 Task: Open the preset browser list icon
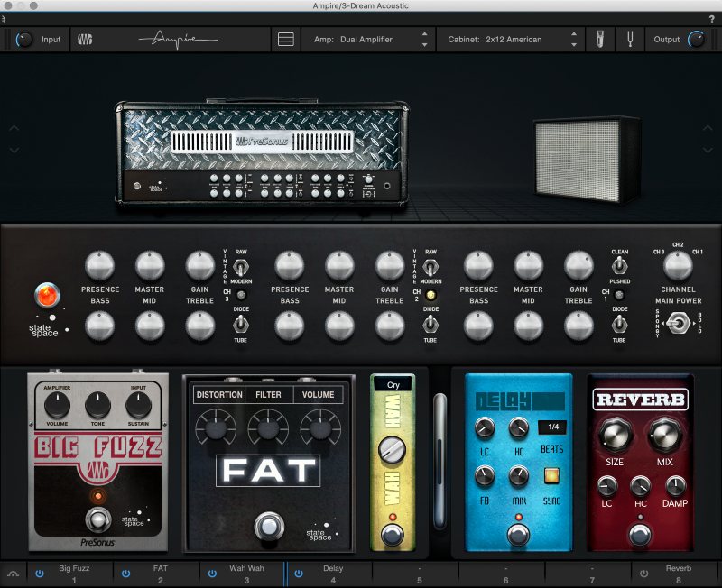click(286, 40)
